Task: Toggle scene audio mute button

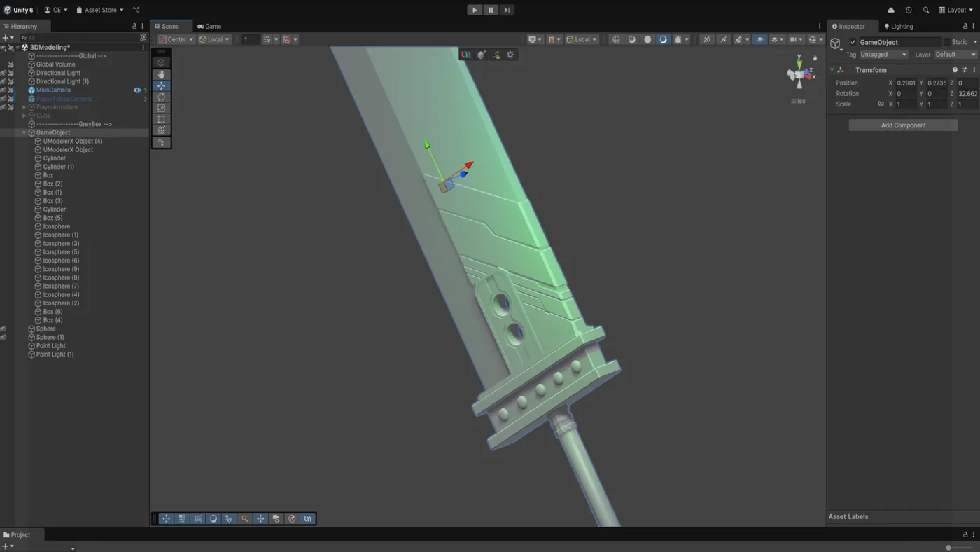Action: (723, 39)
